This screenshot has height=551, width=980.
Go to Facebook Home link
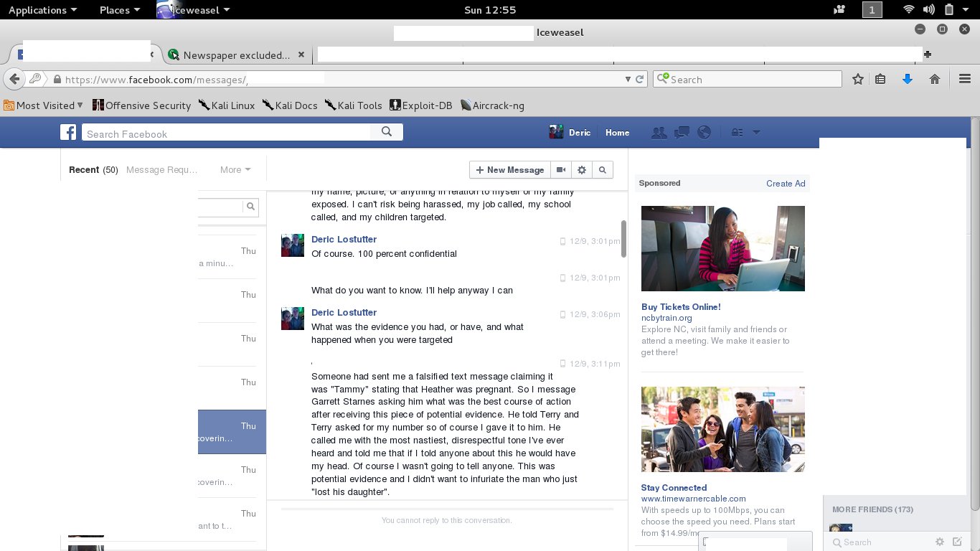pyautogui.click(x=617, y=133)
